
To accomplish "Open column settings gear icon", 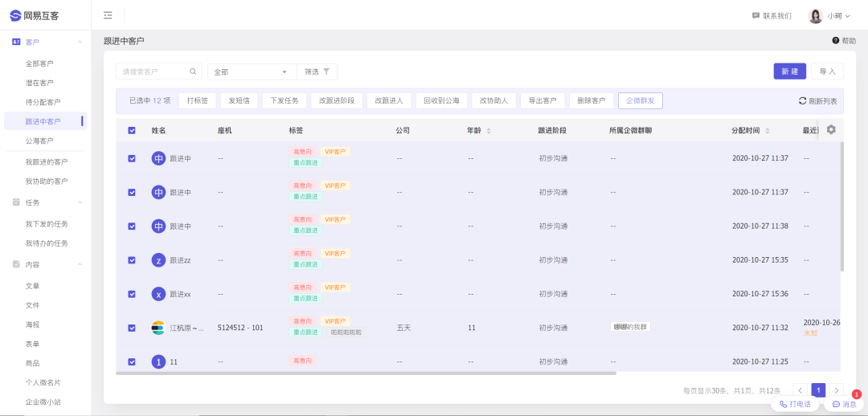I will 831,130.
